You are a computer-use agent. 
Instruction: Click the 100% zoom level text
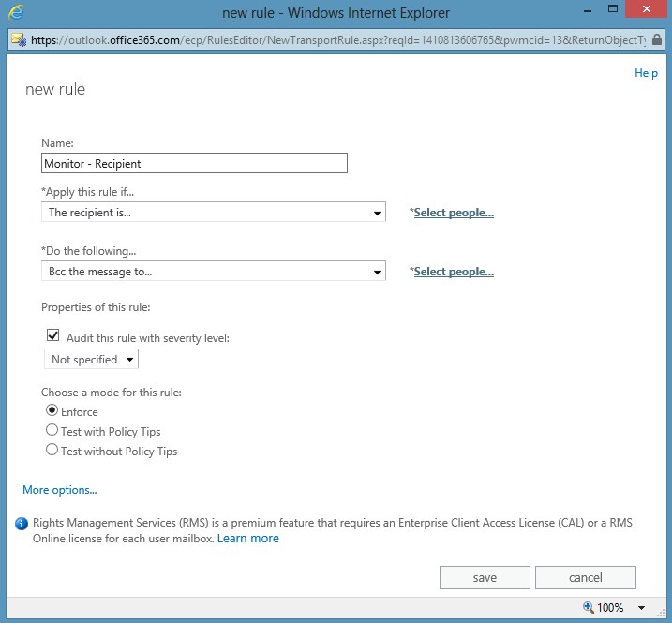coord(610,608)
